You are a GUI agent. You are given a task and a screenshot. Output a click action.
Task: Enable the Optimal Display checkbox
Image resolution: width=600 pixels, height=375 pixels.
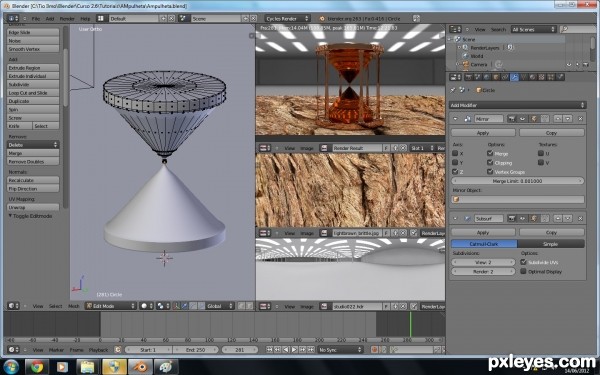pyautogui.click(x=523, y=271)
